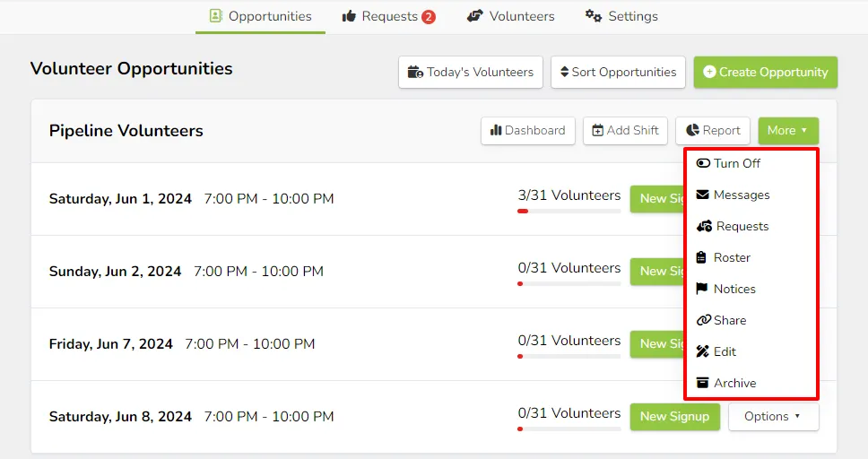Expand Options dropdown for Jun 8 shift
Viewport: 868px width, 459px height.
(x=773, y=416)
